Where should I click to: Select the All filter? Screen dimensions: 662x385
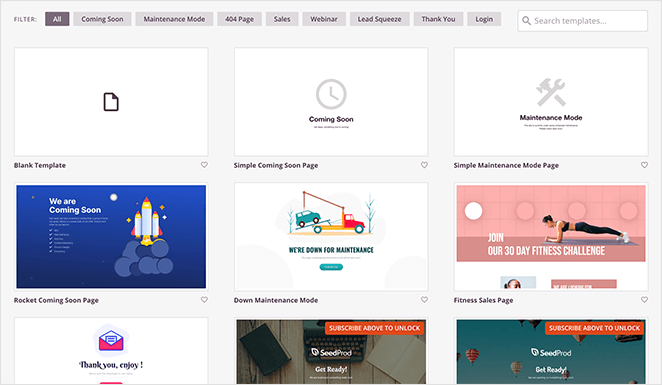point(57,19)
